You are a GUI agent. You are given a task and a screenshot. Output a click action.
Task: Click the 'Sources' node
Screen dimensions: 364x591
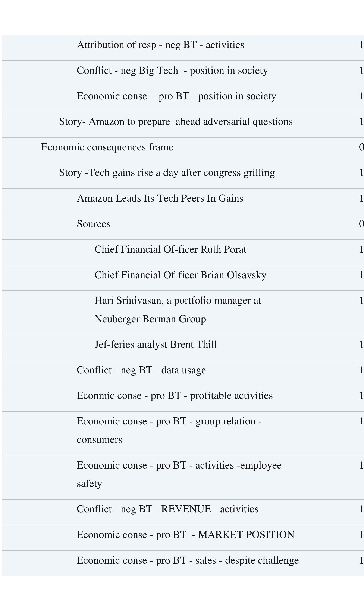point(94,224)
